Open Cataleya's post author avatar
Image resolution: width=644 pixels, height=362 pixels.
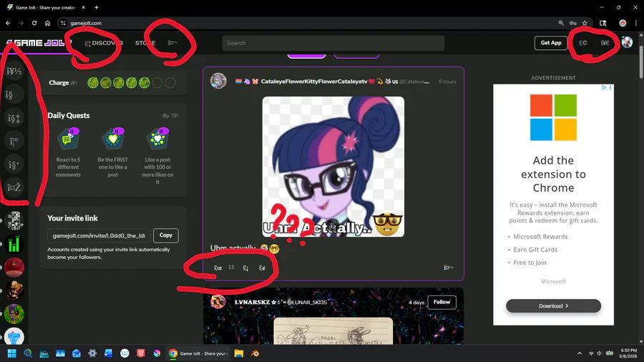(x=218, y=81)
